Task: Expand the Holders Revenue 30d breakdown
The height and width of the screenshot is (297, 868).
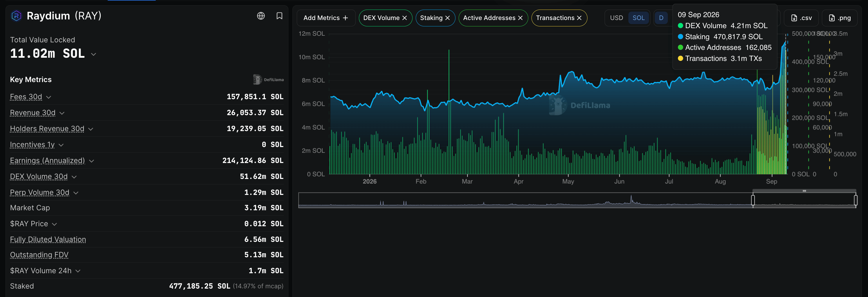Action: (x=91, y=129)
